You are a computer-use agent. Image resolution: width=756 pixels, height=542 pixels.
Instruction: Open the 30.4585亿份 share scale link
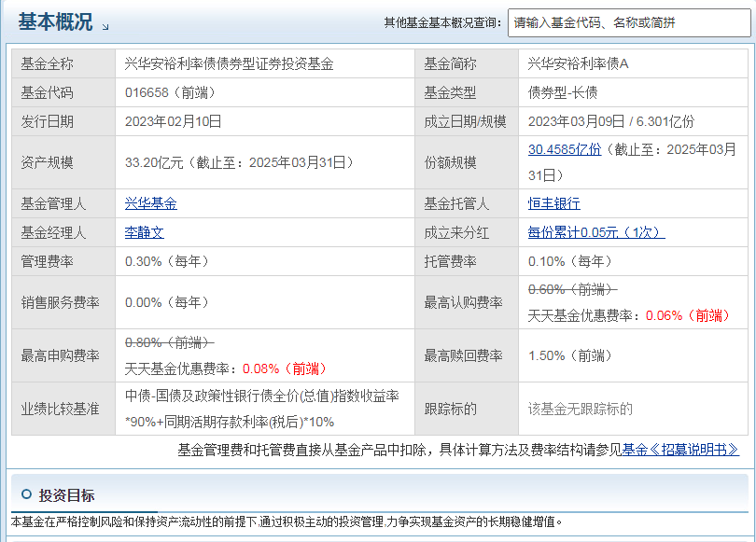[565, 149]
